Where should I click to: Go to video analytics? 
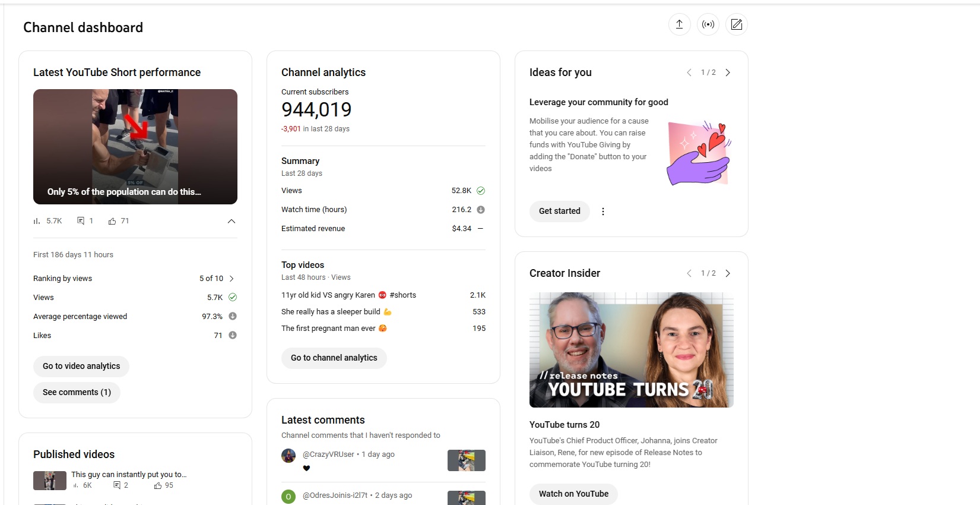(x=81, y=366)
